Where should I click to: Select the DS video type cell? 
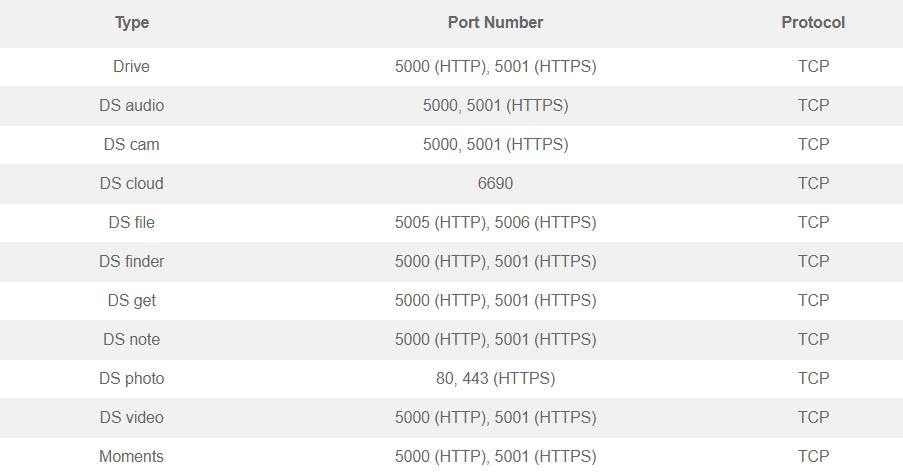pyautogui.click(x=131, y=417)
